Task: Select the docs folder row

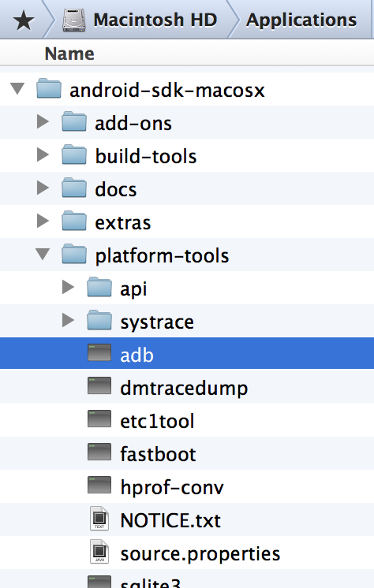Action: (187, 188)
